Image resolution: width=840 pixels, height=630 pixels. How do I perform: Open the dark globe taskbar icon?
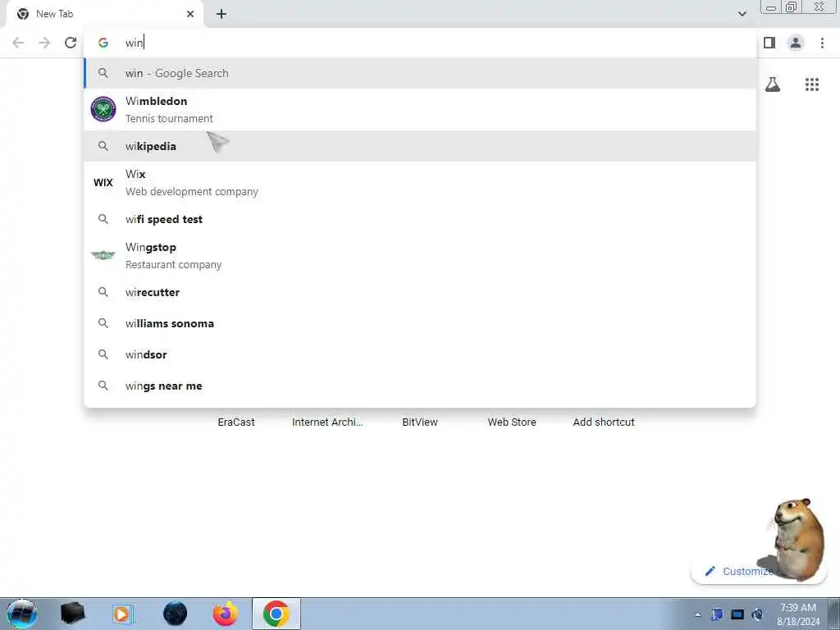click(176, 614)
